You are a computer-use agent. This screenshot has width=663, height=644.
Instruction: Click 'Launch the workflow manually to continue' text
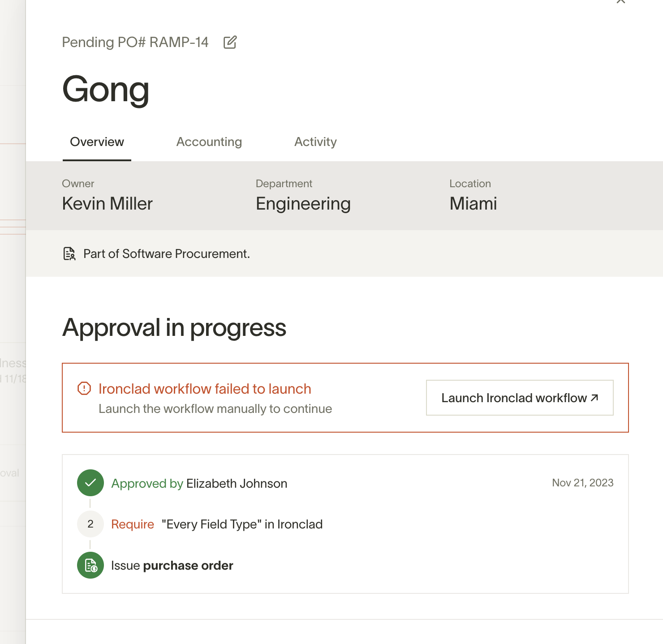215,409
